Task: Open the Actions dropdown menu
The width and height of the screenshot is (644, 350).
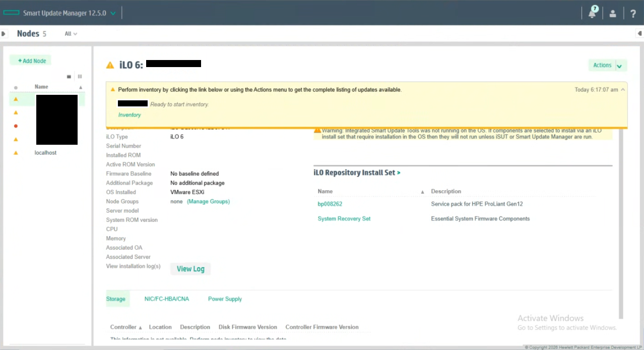Action: 608,65
